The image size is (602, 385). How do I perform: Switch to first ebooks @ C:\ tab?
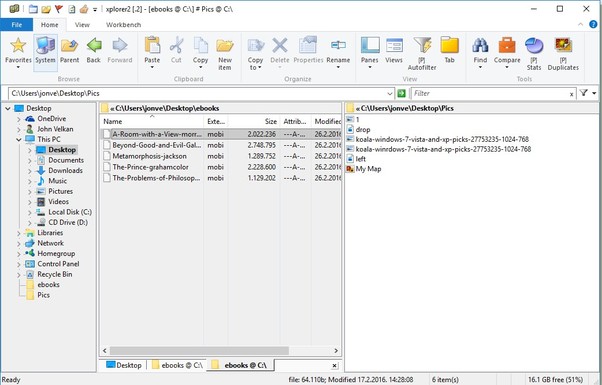coord(177,365)
